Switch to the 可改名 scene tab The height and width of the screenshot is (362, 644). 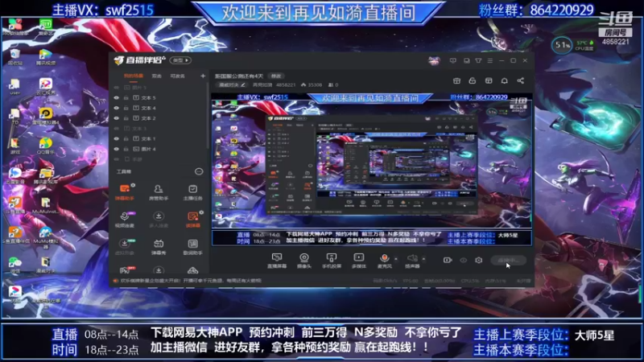177,76
